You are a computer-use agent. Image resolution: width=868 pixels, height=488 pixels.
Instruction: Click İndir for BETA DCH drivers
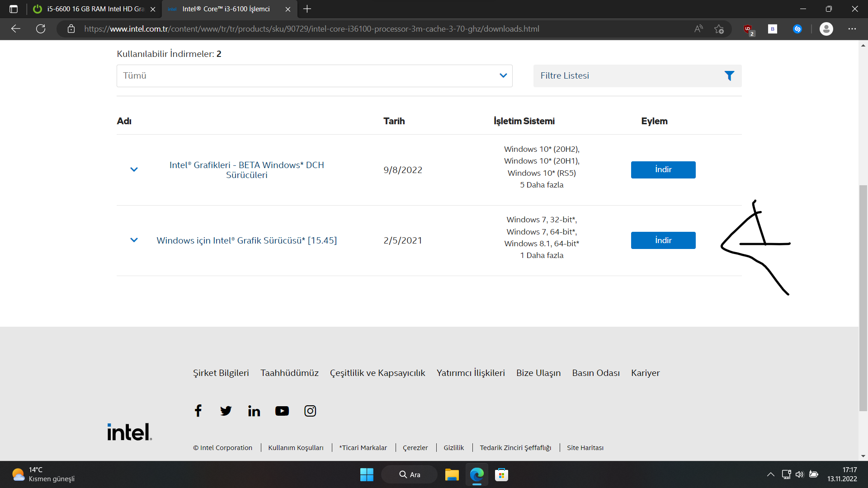click(663, 170)
